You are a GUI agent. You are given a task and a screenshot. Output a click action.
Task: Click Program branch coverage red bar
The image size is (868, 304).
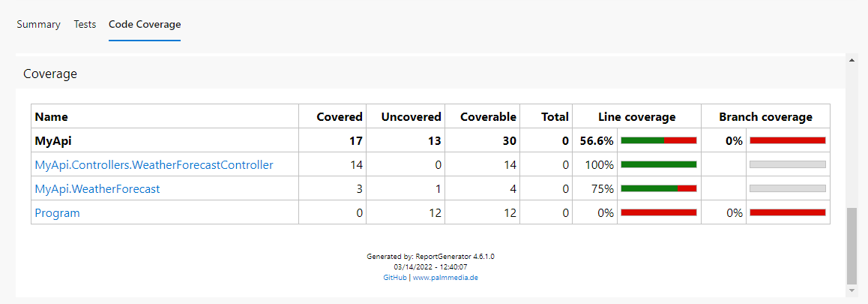coord(787,213)
